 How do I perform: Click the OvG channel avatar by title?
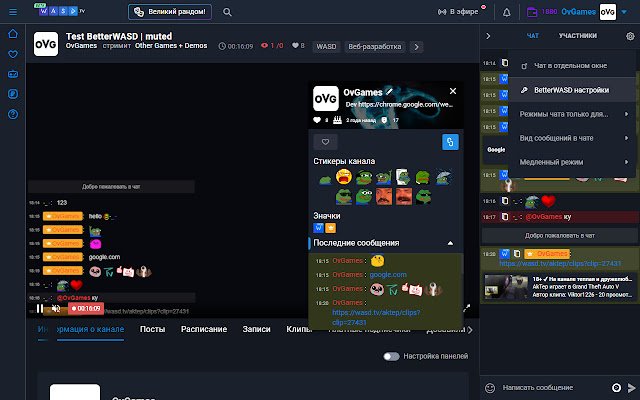46,44
